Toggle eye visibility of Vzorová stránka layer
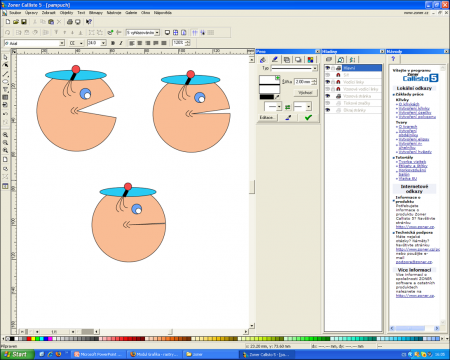This screenshot has width=450, height=360. [x=328, y=96]
